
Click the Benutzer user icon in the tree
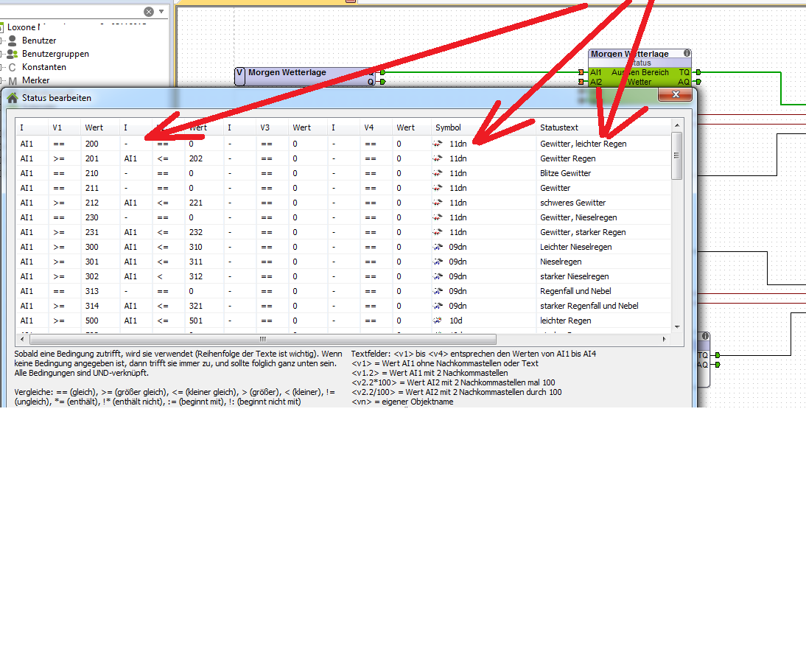point(13,41)
